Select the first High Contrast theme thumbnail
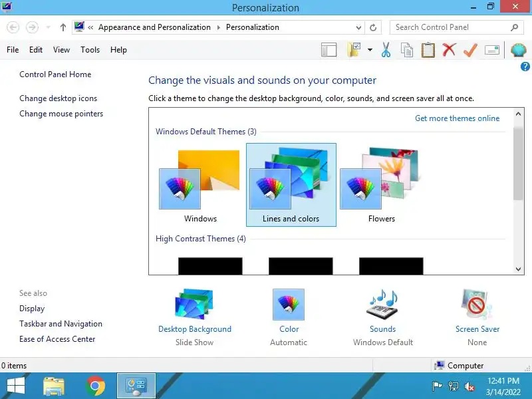 pyautogui.click(x=210, y=265)
